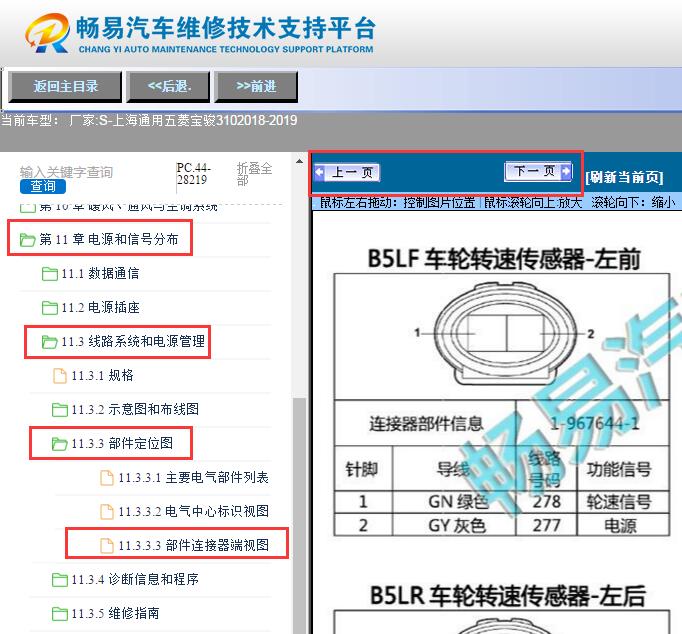The image size is (682, 634).
Task: Click the left arrow icon on 上一页
Action: tap(319, 173)
